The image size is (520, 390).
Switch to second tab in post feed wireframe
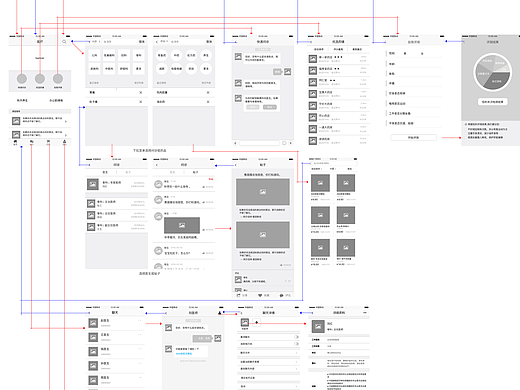click(x=195, y=172)
